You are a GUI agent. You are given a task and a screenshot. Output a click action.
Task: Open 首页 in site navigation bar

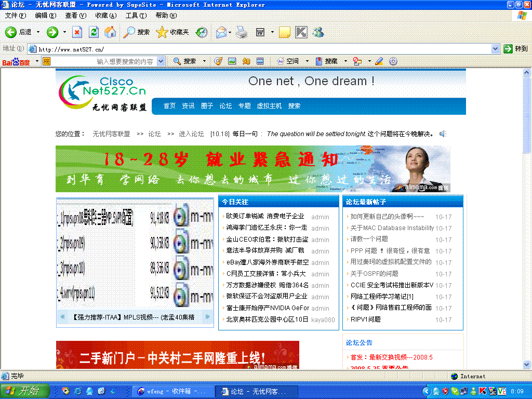coord(169,106)
